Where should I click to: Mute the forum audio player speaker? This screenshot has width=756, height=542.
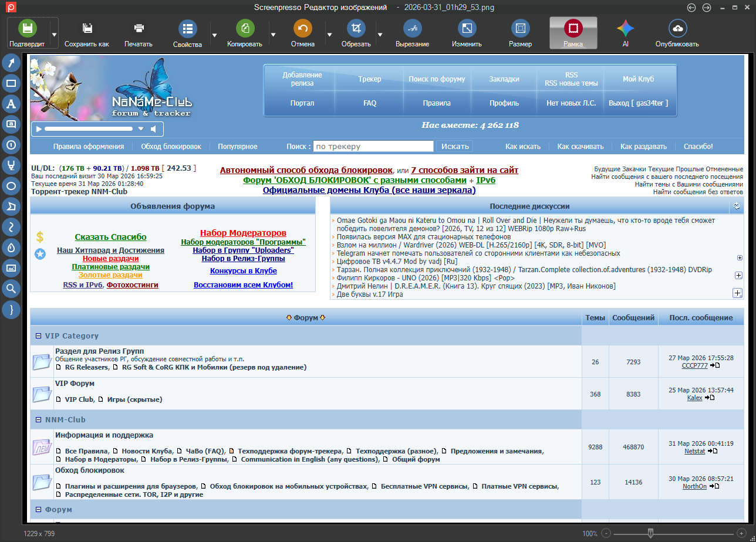pyautogui.click(x=153, y=129)
